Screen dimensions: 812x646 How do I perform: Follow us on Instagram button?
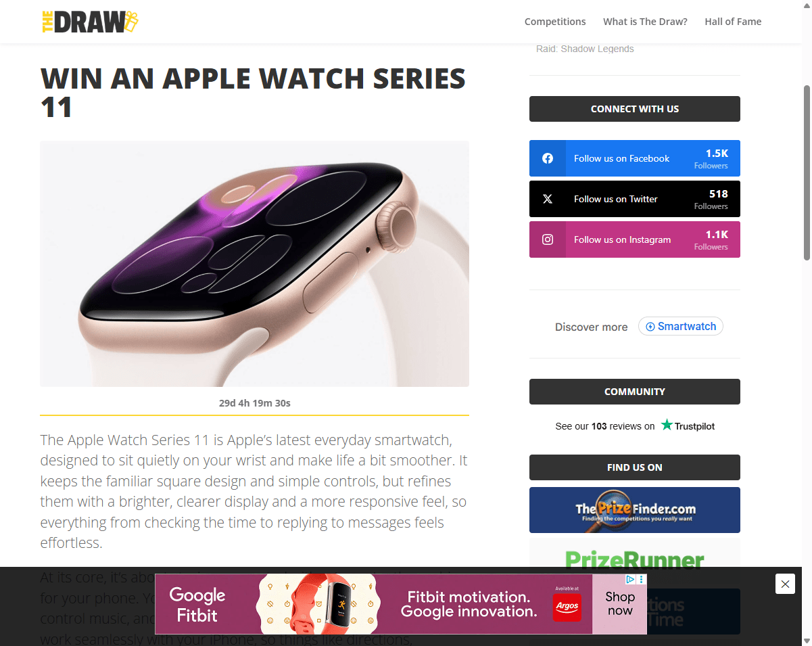click(x=635, y=239)
